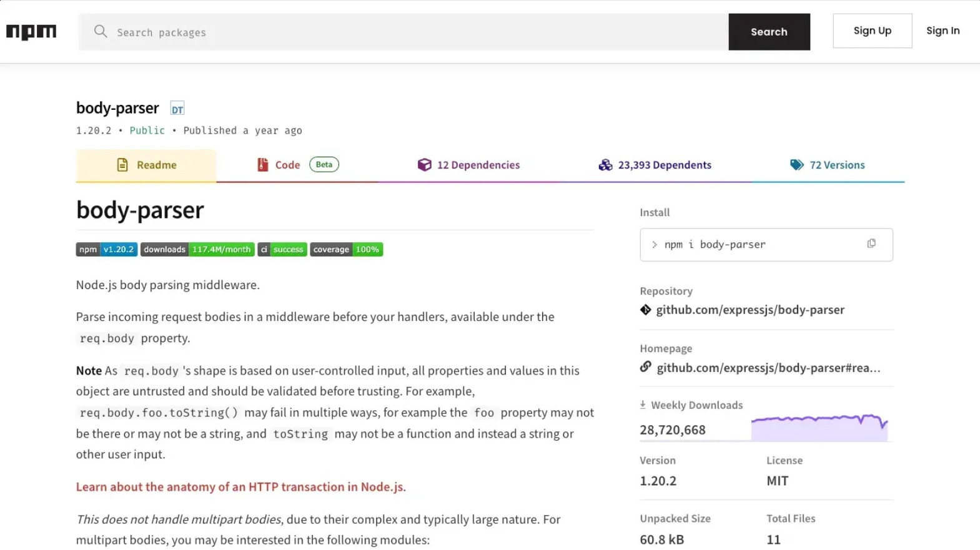980x550 pixels.
Task: Click the Repository git diamond icon
Action: click(645, 310)
